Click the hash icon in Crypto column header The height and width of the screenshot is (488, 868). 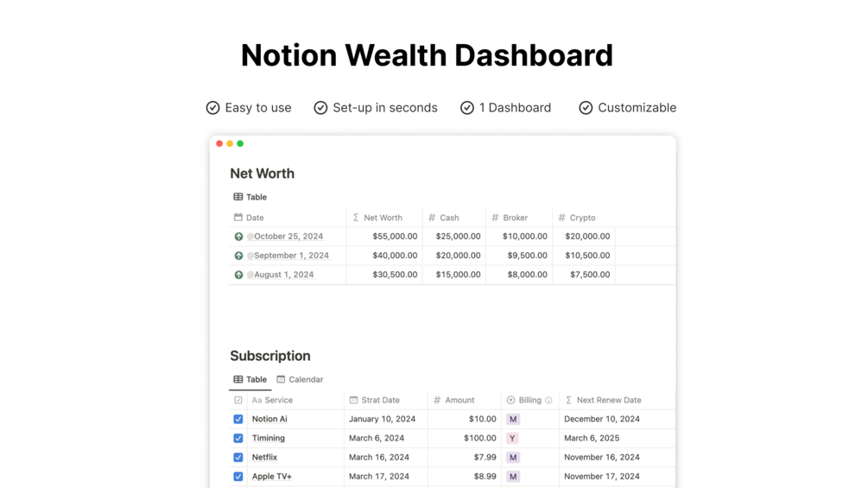coord(561,218)
